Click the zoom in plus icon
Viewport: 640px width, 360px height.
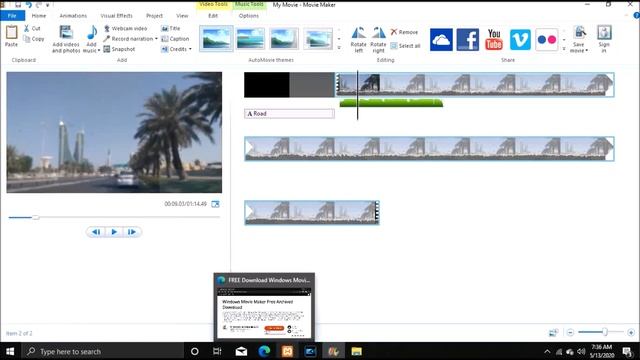[631, 333]
